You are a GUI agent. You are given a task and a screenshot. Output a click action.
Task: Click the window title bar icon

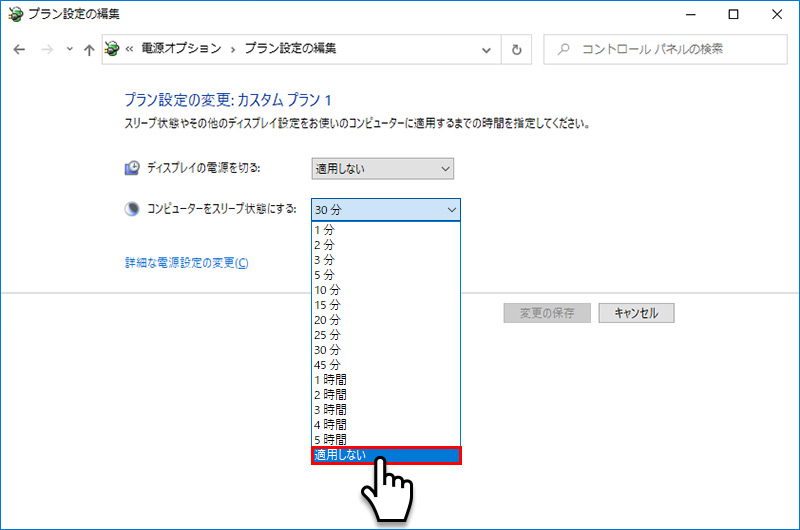tap(15, 14)
